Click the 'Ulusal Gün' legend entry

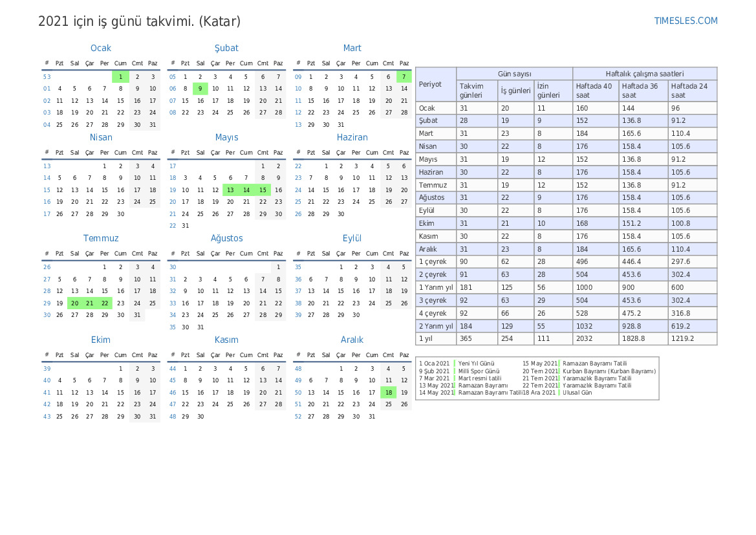pos(577,393)
